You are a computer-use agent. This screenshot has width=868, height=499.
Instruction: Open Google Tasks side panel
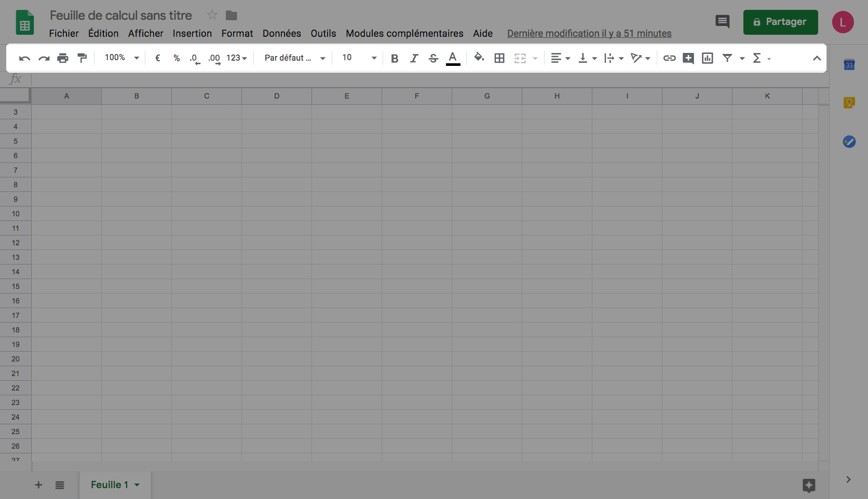[x=849, y=141]
